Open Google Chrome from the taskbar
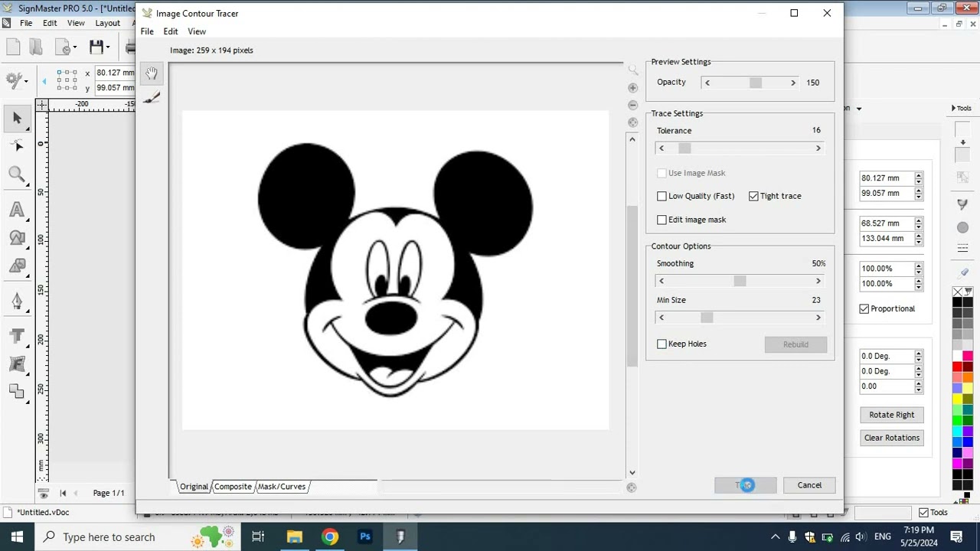Viewport: 980px width, 551px height. pos(330,536)
